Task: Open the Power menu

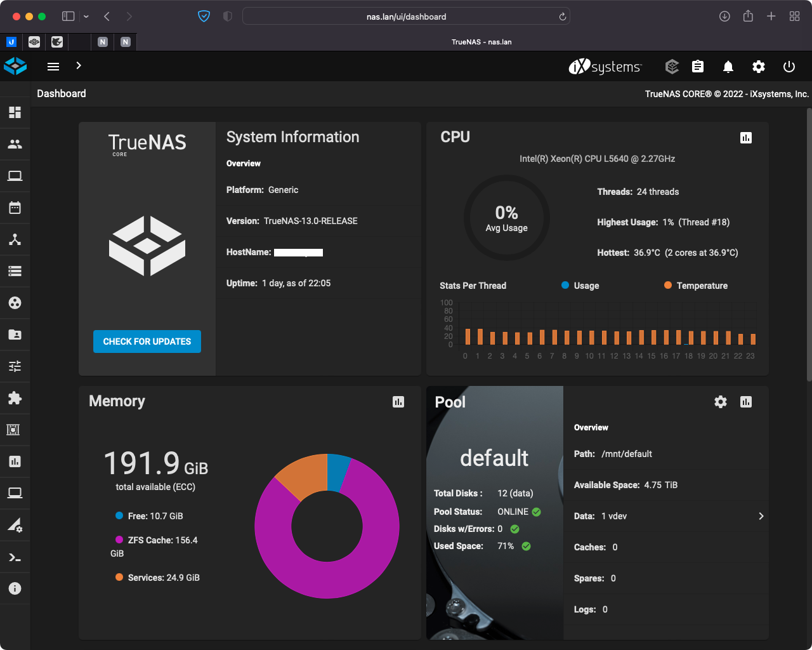Action: (789, 66)
